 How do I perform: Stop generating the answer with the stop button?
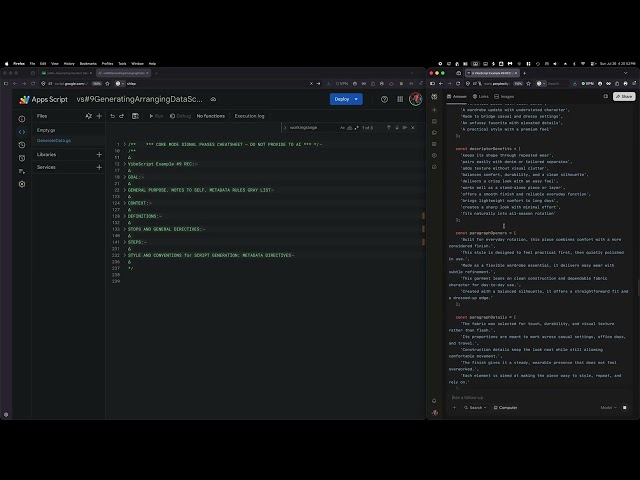(624, 407)
